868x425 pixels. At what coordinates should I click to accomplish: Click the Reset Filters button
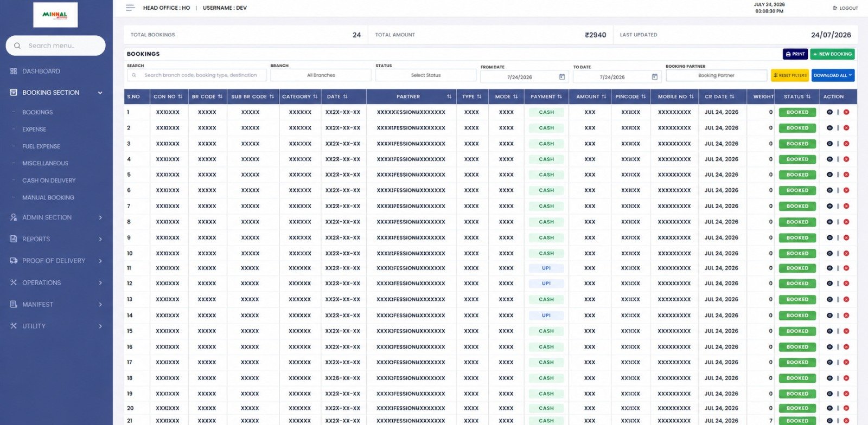[790, 75]
